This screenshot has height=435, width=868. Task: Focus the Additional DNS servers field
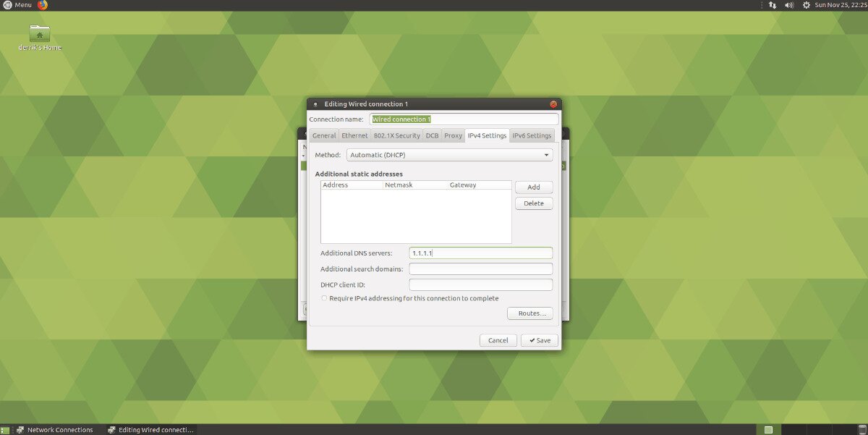tap(481, 253)
